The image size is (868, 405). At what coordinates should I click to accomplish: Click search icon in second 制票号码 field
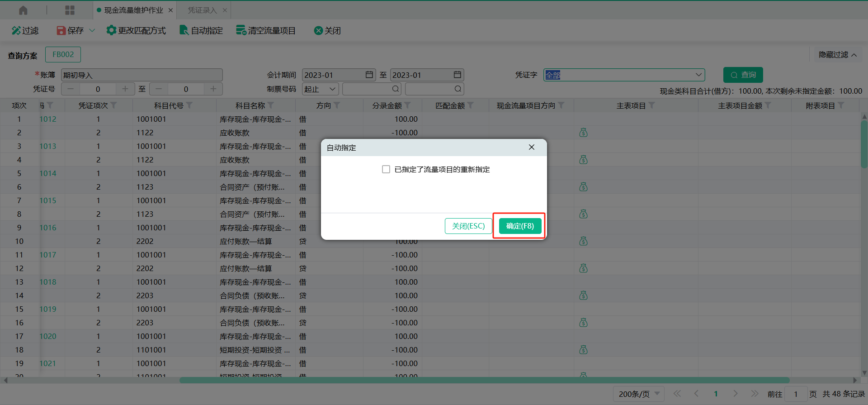pos(458,89)
